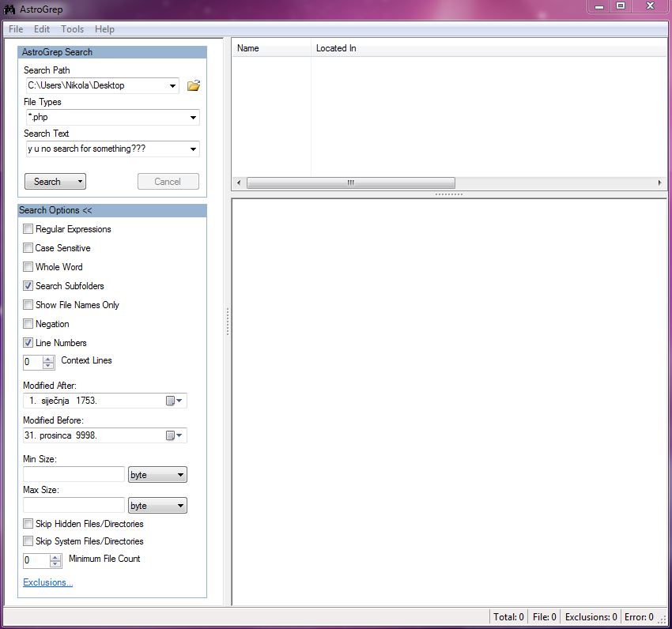
Task: Click the Max Size input field
Action: [x=74, y=505]
